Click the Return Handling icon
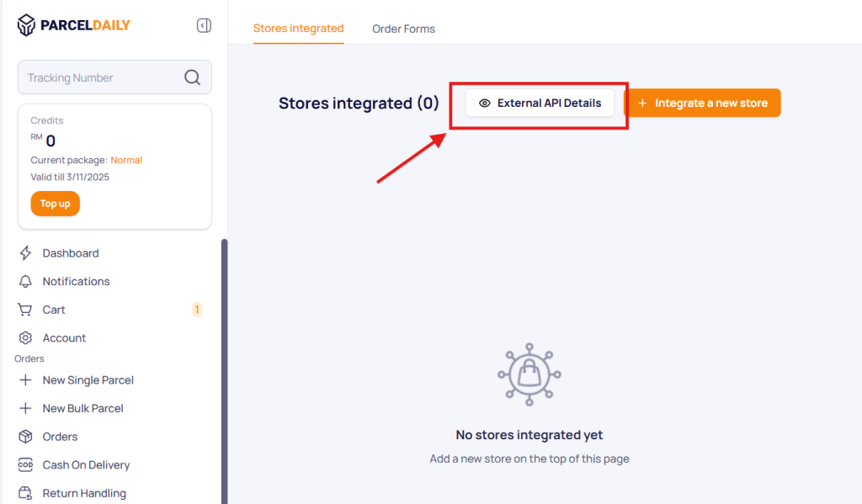The width and height of the screenshot is (862, 504). pos(25,493)
